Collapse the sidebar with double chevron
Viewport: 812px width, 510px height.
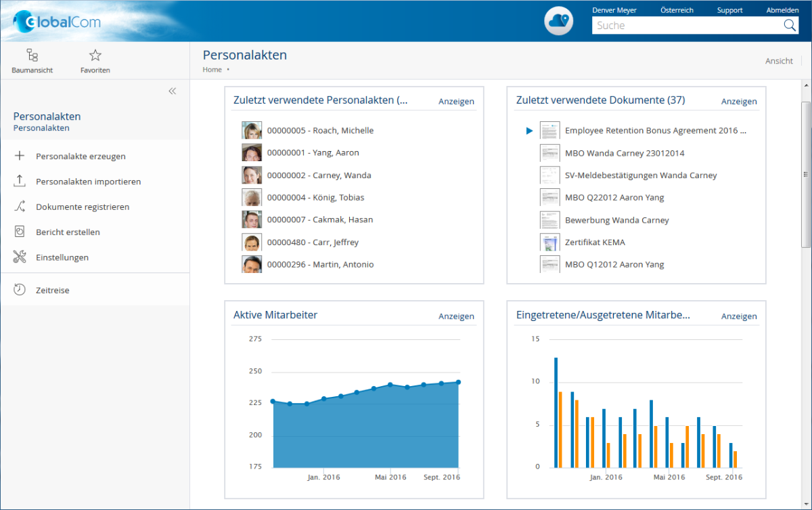coord(172,91)
